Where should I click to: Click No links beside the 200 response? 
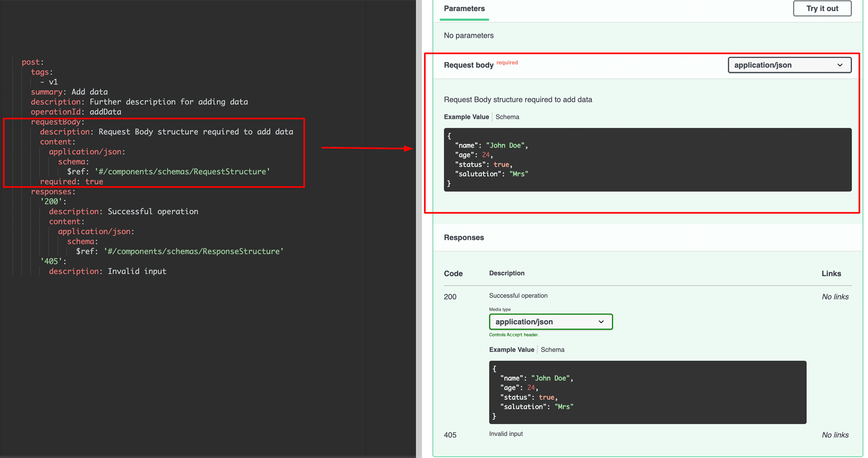pos(835,296)
